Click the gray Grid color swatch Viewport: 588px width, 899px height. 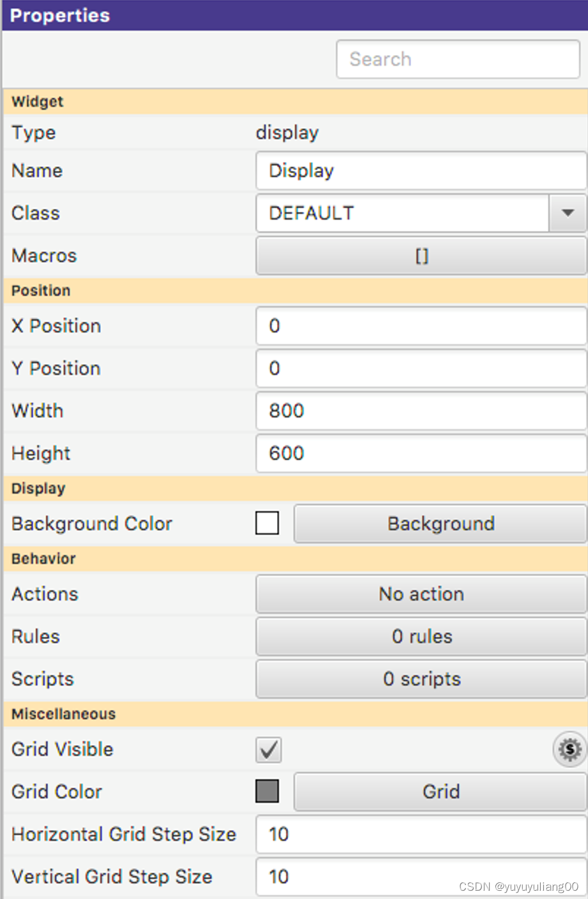[268, 791]
